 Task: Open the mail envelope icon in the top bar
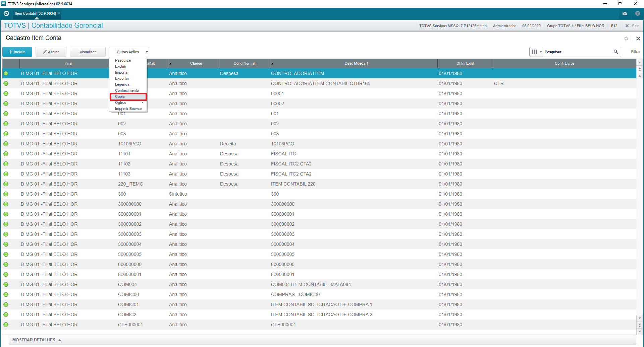coord(625,13)
